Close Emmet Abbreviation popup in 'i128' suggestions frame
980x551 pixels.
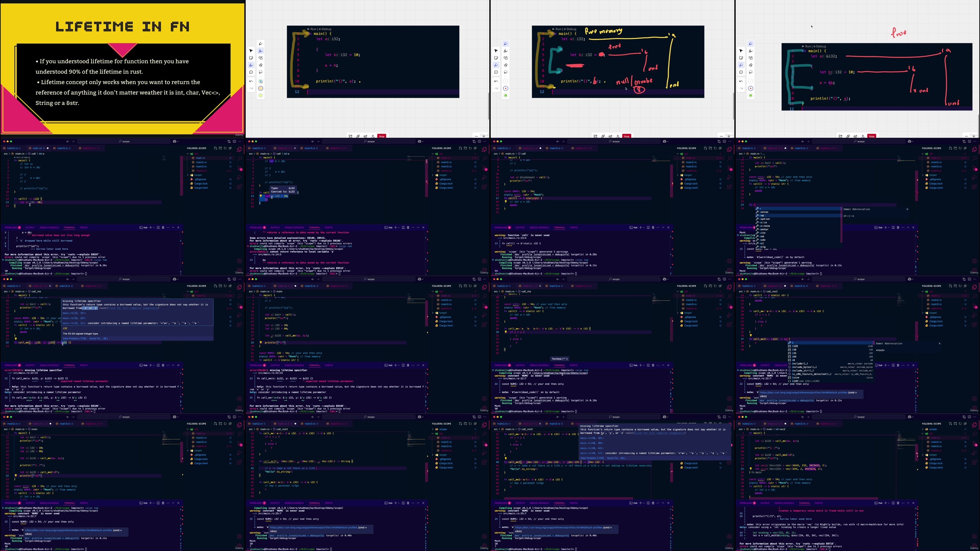[x=939, y=343]
